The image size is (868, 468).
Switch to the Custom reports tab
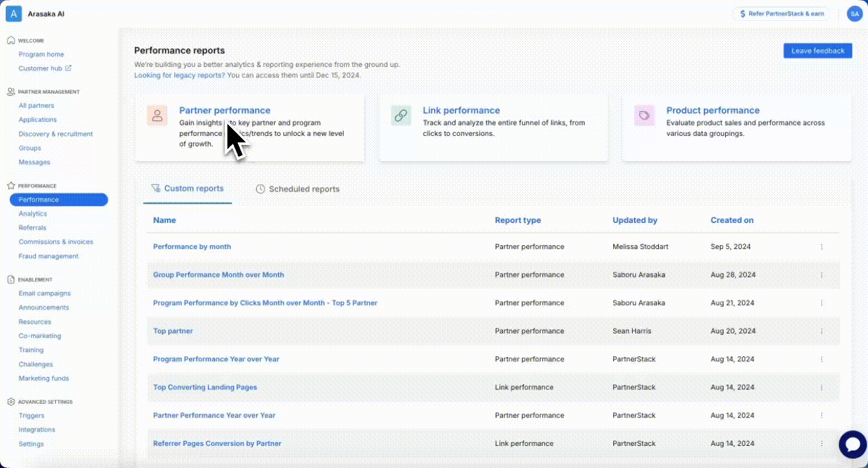(x=188, y=188)
